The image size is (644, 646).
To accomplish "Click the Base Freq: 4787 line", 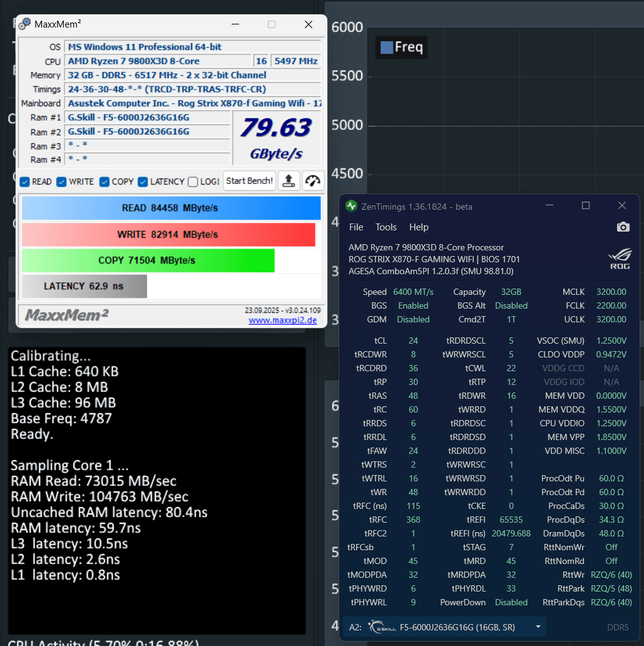I will [x=61, y=418].
